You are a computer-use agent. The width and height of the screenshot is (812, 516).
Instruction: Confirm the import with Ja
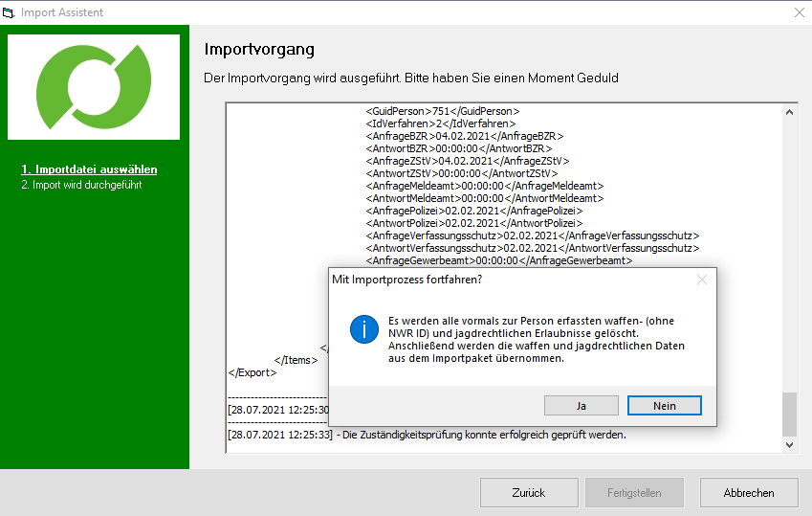[x=581, y=406]
